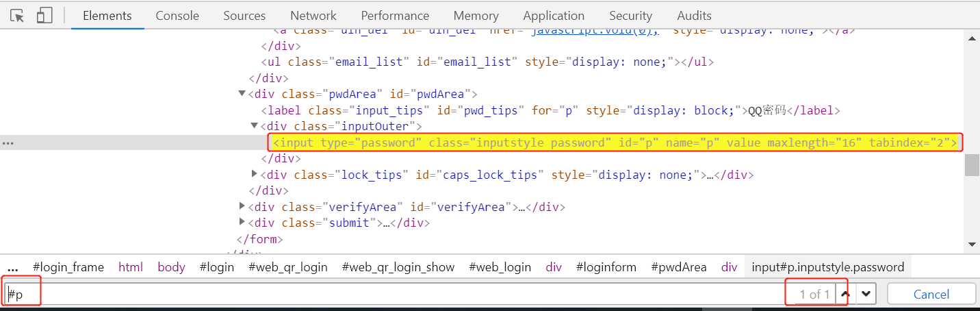Select the #login breadcrumb
980x311 pixels.
click(217, 267)
